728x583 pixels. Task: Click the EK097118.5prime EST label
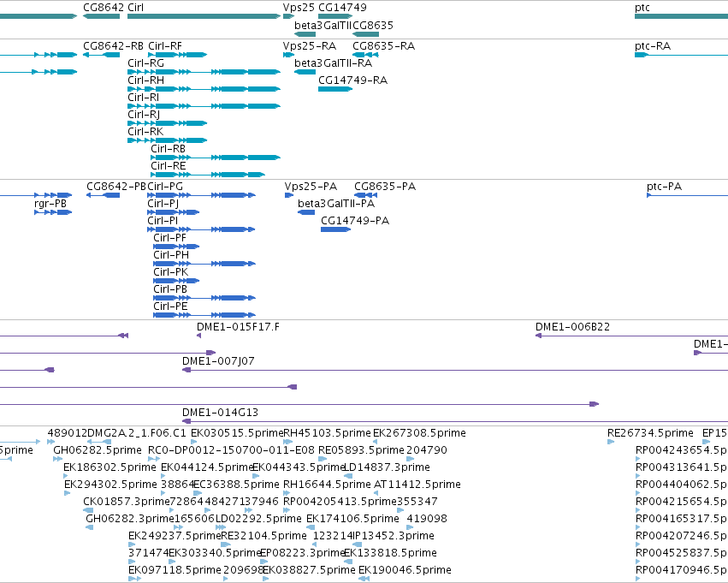175,571
